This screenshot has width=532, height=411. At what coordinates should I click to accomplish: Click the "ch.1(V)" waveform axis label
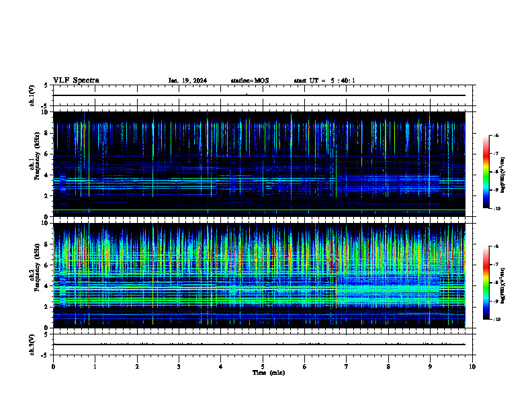(x=32, y=95)
